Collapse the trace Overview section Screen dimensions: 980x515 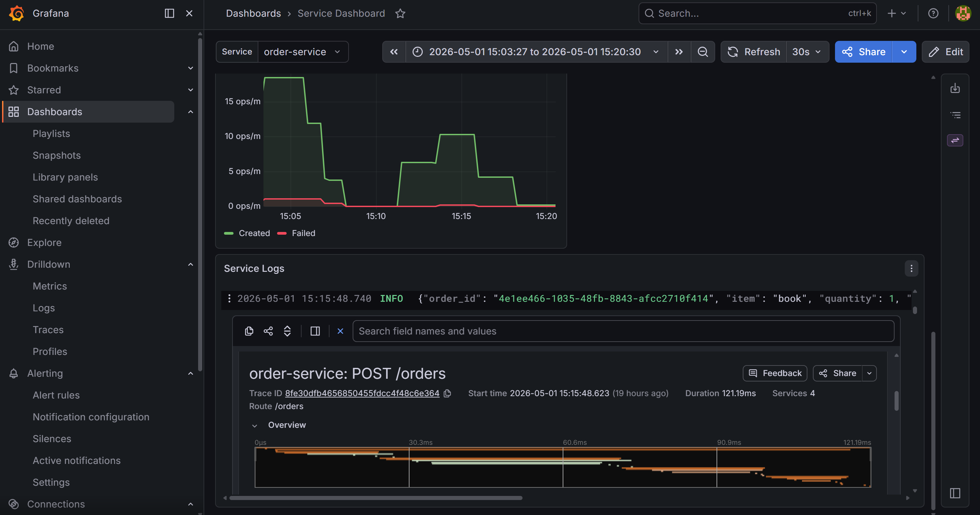(x=255, y=425)
